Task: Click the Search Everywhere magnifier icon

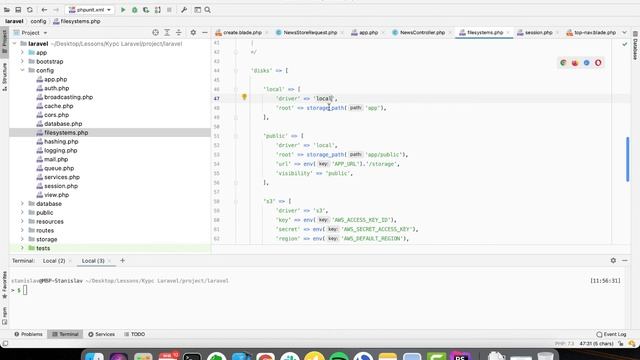Action: click(x=207, y=10)
